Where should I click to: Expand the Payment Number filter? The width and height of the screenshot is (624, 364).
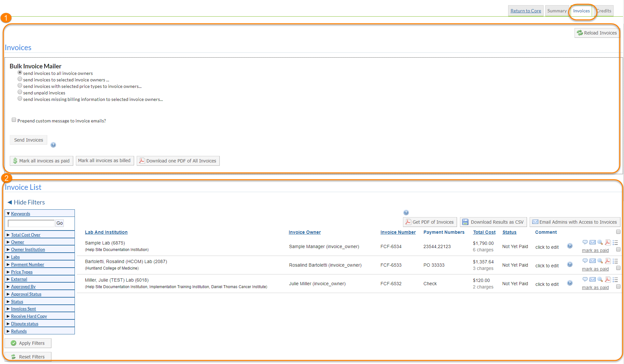coord(27,264)
